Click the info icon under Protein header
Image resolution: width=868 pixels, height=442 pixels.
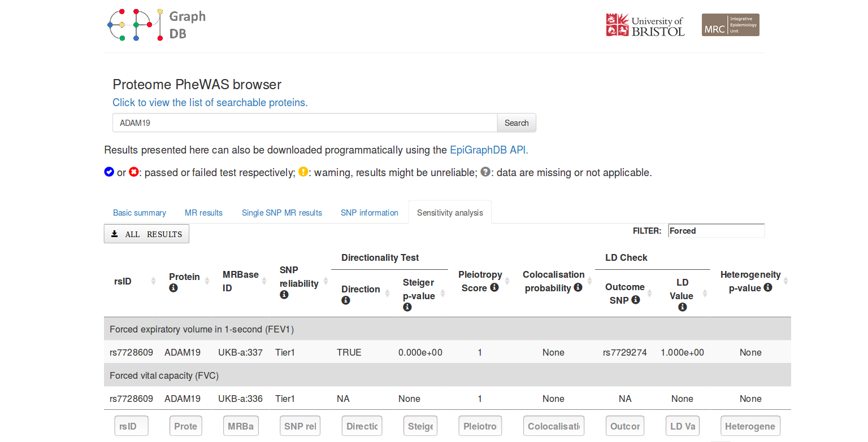click(x=173, y=288)
